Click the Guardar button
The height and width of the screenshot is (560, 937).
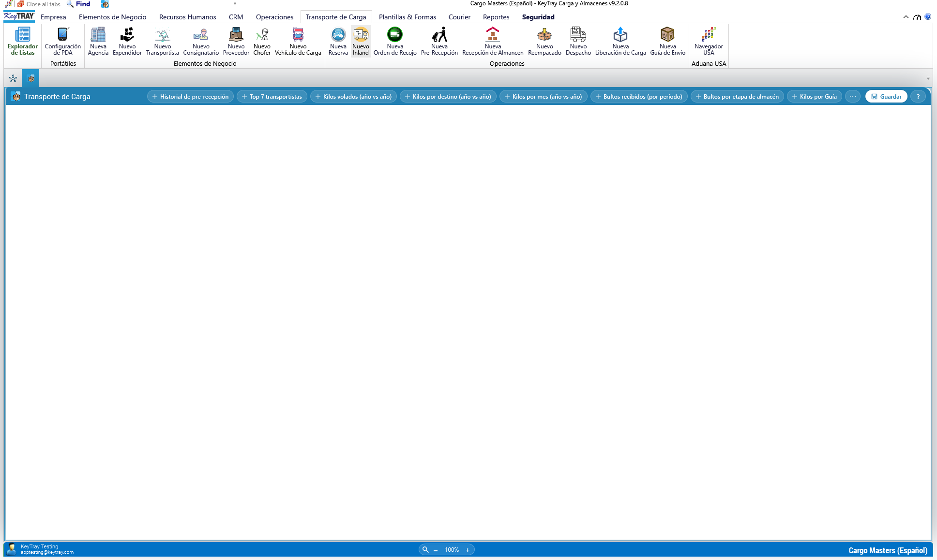pyautogui.click(x=886, y=97)
